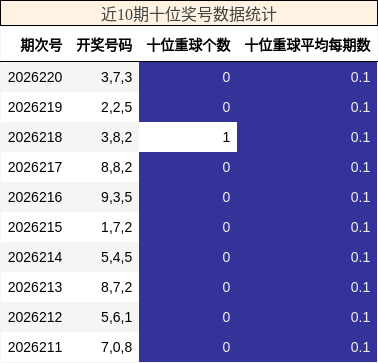This screenshot has height=363, width=378.
Task: Click the 0.1 average in row 2026216
Action: pos(360,197)
